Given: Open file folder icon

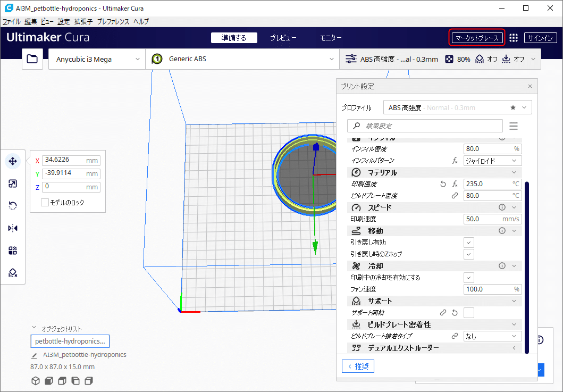Looking at the screenshot, I should [32, 59].
